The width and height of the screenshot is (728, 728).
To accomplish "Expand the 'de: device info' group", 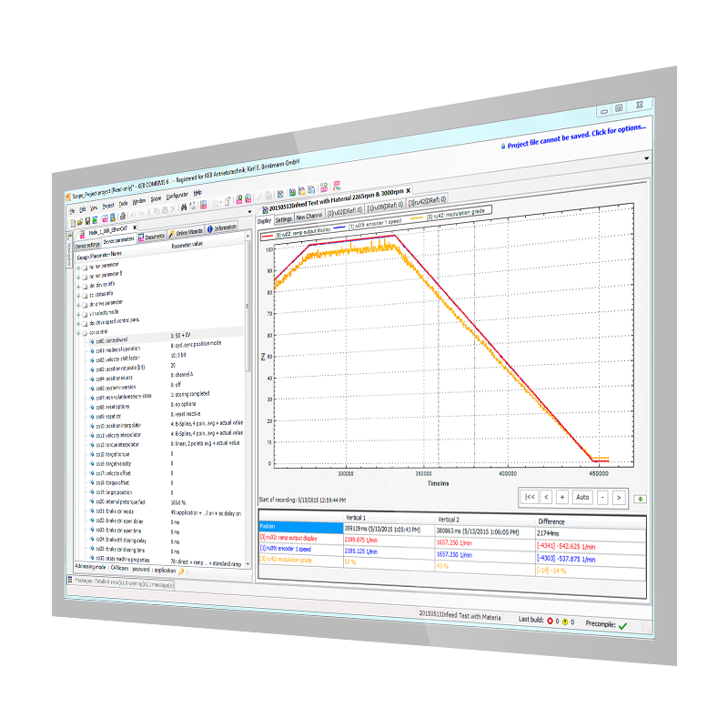I will pyautogui.click(x=78, y=284).
